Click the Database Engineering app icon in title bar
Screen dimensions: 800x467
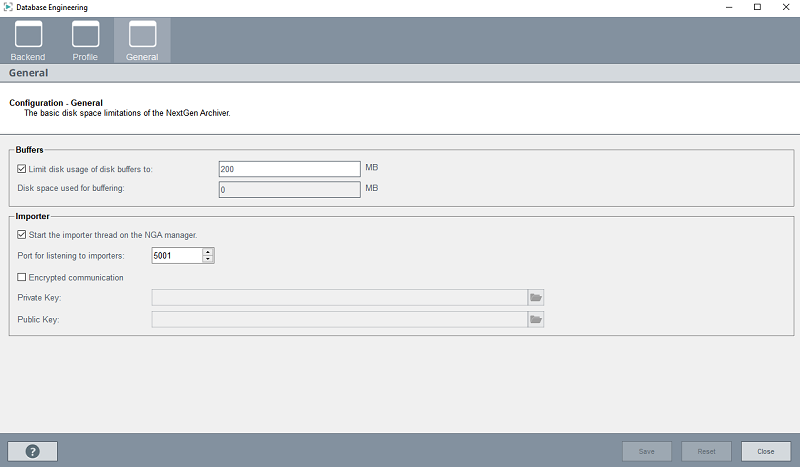click(9, 8)
